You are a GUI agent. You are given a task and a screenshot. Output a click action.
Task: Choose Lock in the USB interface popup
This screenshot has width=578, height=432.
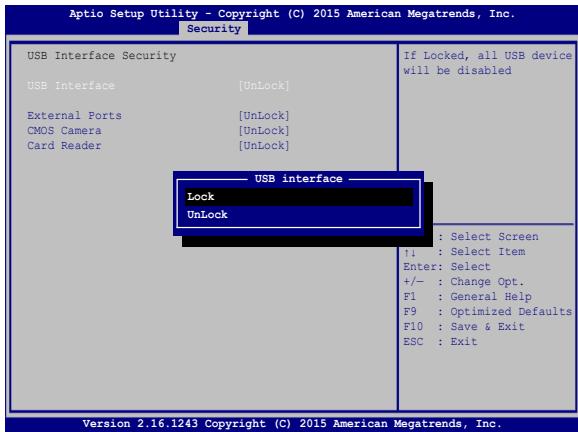299,197
